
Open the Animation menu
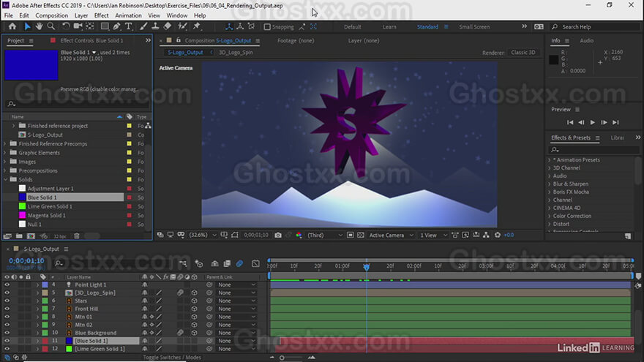[x=128, y=15]
